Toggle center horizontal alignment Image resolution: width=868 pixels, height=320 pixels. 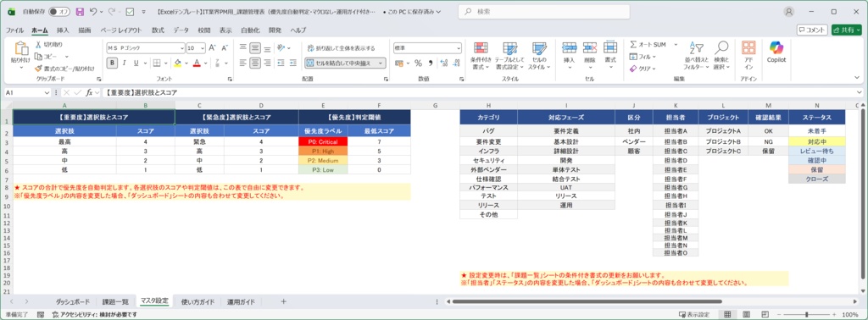click(x=255, y=63)
